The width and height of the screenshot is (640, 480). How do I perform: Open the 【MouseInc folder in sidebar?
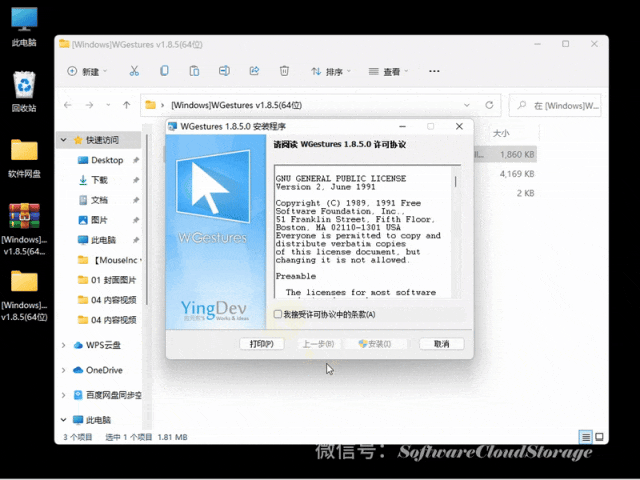109,260
